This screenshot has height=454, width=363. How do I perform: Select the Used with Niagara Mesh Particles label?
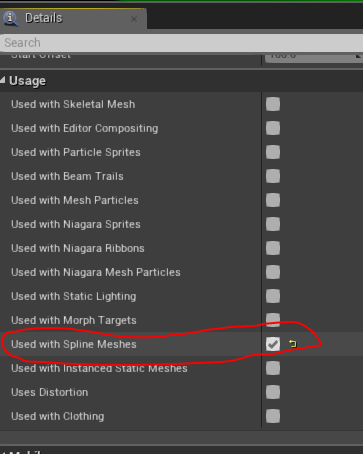tap(96, 272)
